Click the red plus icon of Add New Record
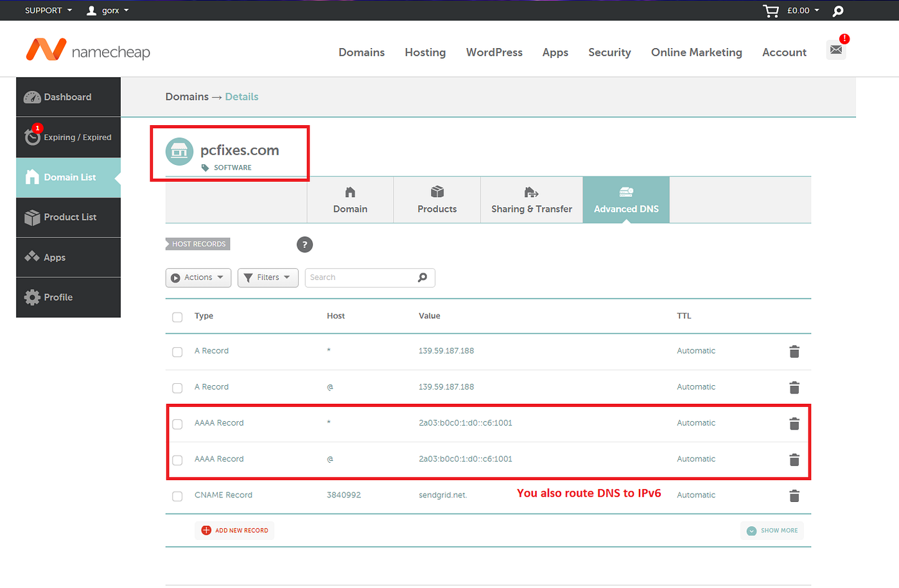This screenshot has width=899, height=588. [x=206, y=530]
